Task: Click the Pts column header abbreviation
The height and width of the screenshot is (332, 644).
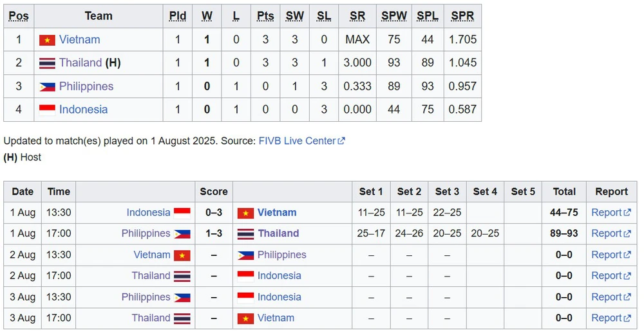Action: click(x=265, y=16)
